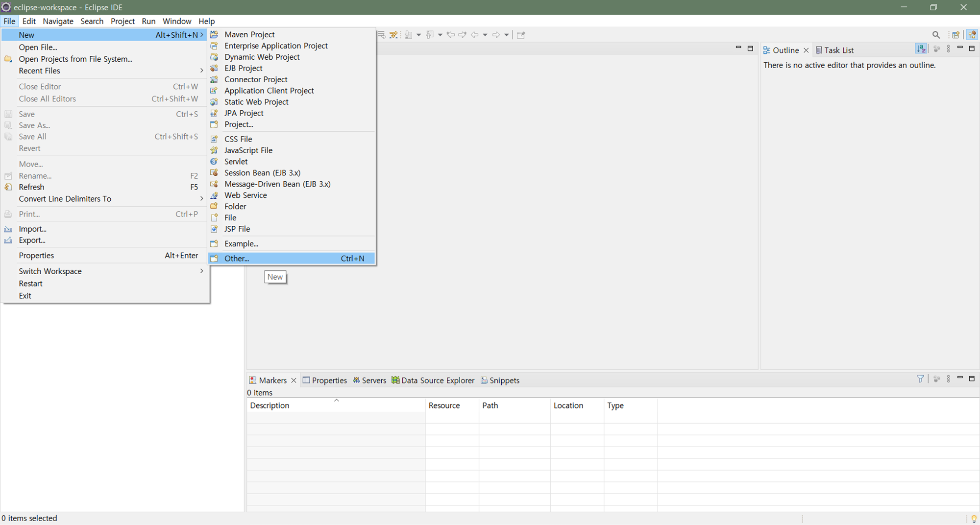Screen dimensions: 980x525
Task: Click the yellow Skip All Breakpoints toolbar icon
Action: (x=393, y=35)
